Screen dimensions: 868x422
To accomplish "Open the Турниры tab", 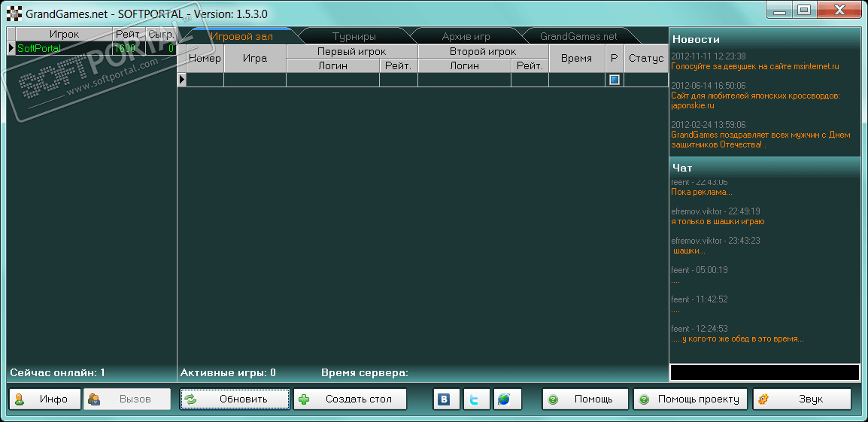I will click(354, 37).
